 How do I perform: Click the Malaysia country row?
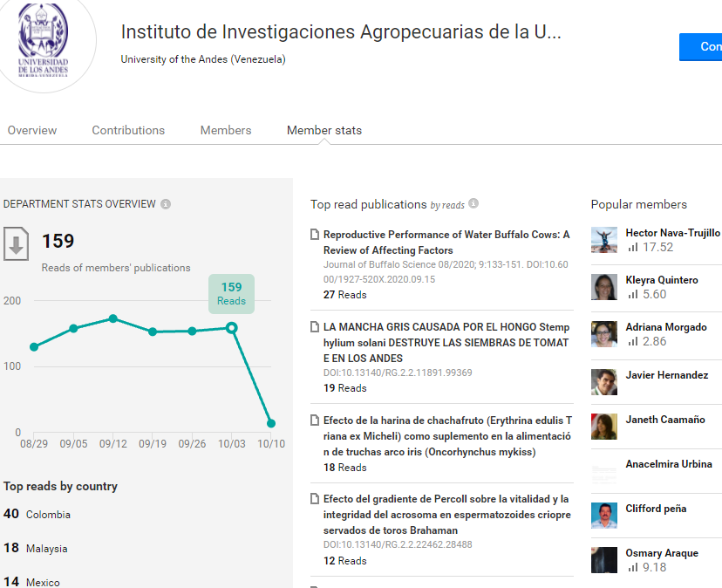(36, 548)
